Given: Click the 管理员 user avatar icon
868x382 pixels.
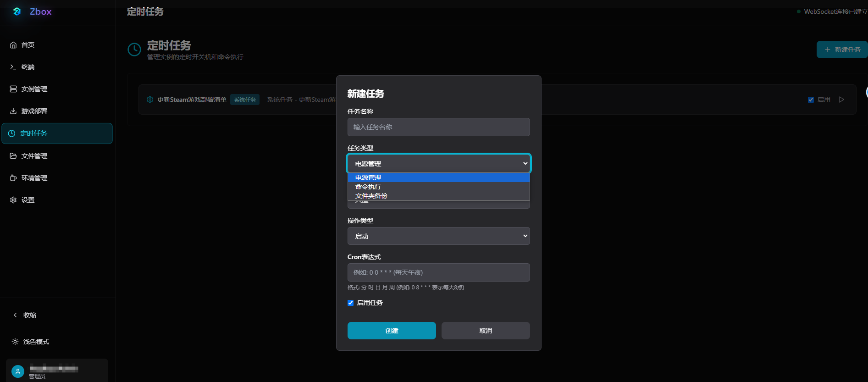Looking at the screenshot, I should tap(18, 371).
